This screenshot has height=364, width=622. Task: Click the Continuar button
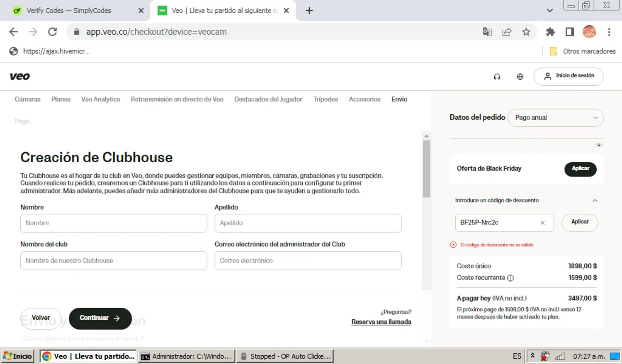pos(100,318)
